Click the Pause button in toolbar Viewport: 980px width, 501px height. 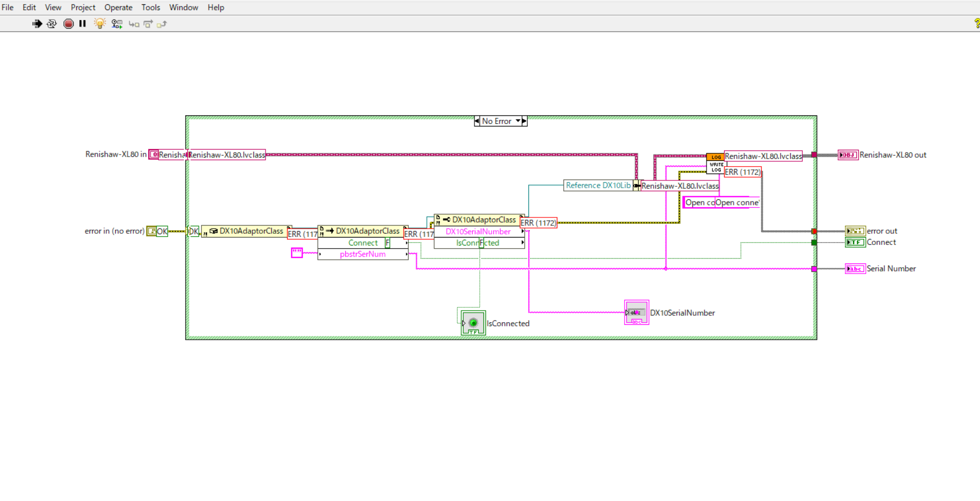83,24
